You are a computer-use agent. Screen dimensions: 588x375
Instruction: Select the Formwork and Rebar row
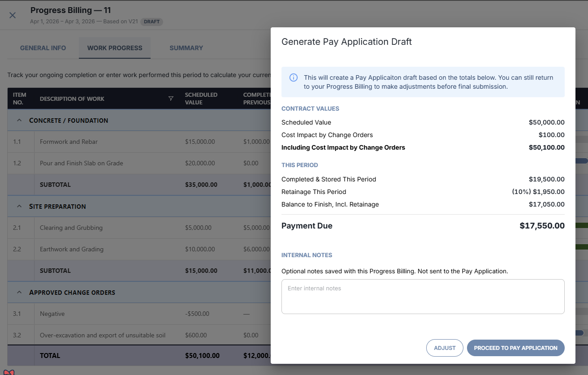pyautogui.click(x=139, y=142)
